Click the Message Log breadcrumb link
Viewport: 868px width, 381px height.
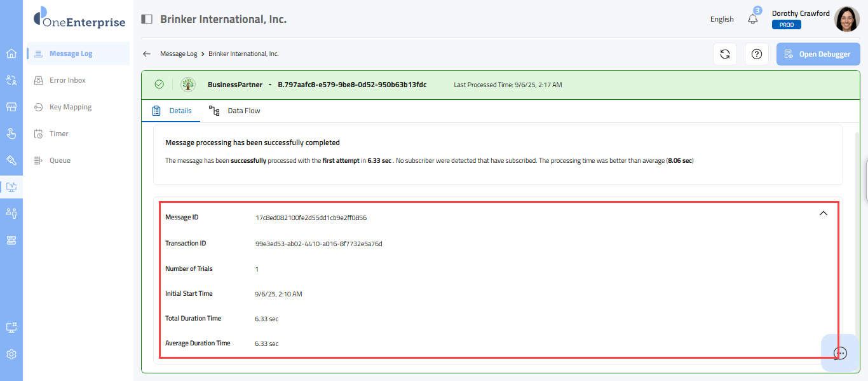click(179, 54)
